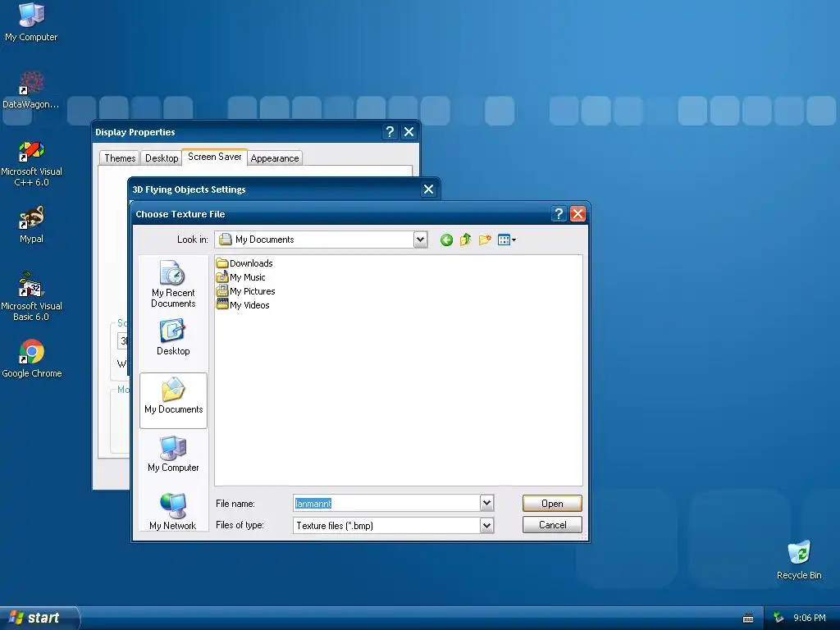
Task: Select the My Music folder
Action: click(240, 277)
